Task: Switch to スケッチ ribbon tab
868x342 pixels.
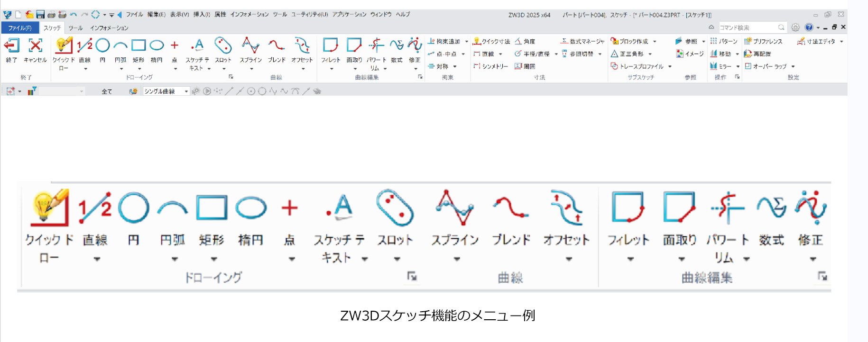Action: [52, 28]
